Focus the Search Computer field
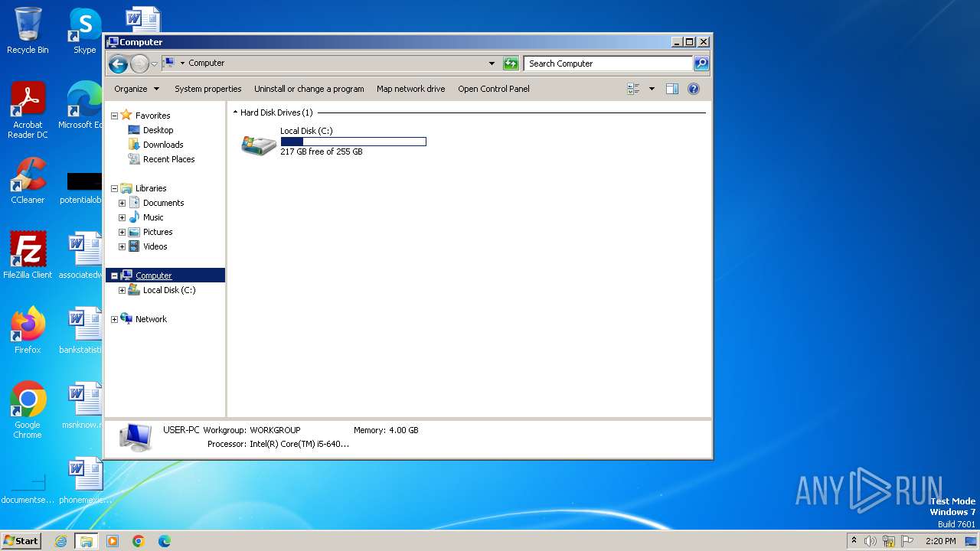 coord(609,64)
